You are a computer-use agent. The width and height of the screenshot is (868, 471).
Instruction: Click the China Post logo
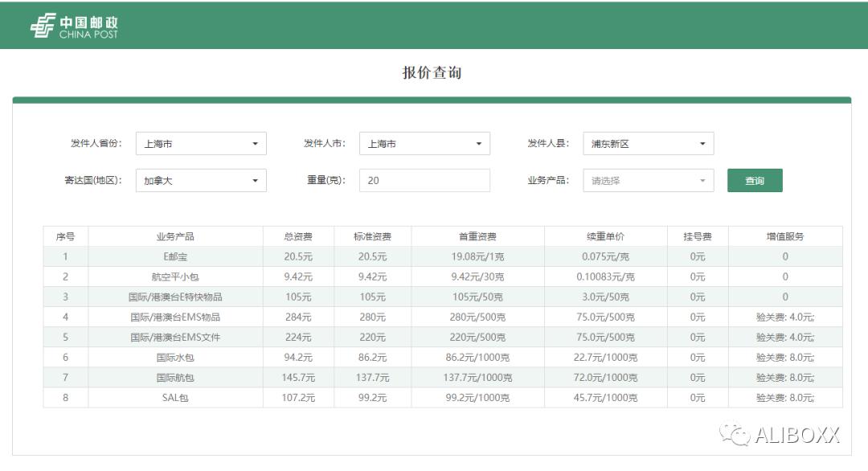tap(72, 26)
